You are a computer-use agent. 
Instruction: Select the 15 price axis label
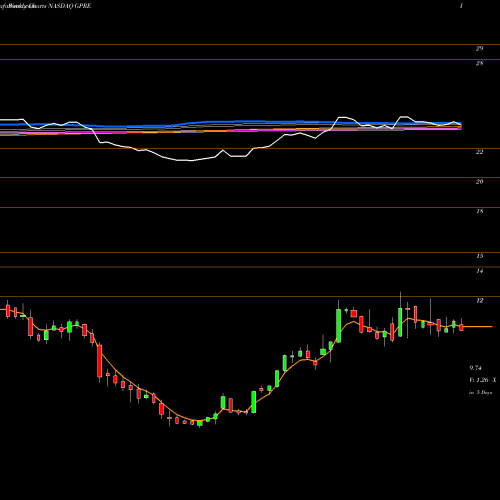(x=479, y=256)
